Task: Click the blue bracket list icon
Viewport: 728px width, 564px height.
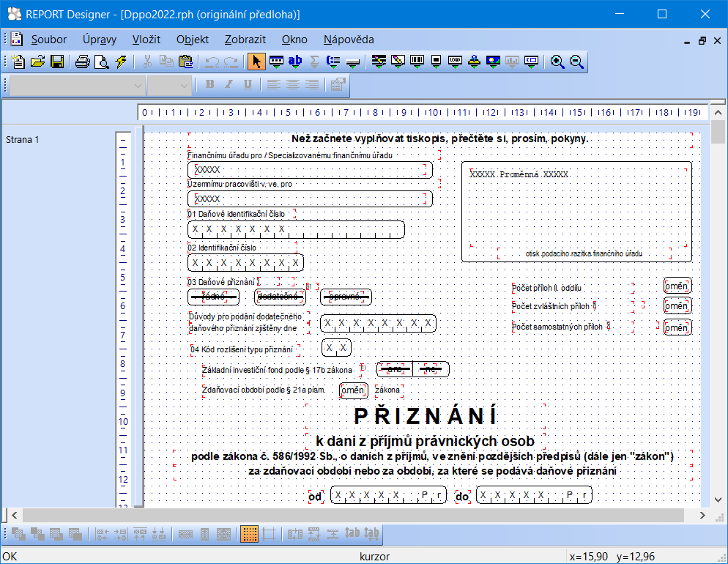Action: (x=333, y=62)
